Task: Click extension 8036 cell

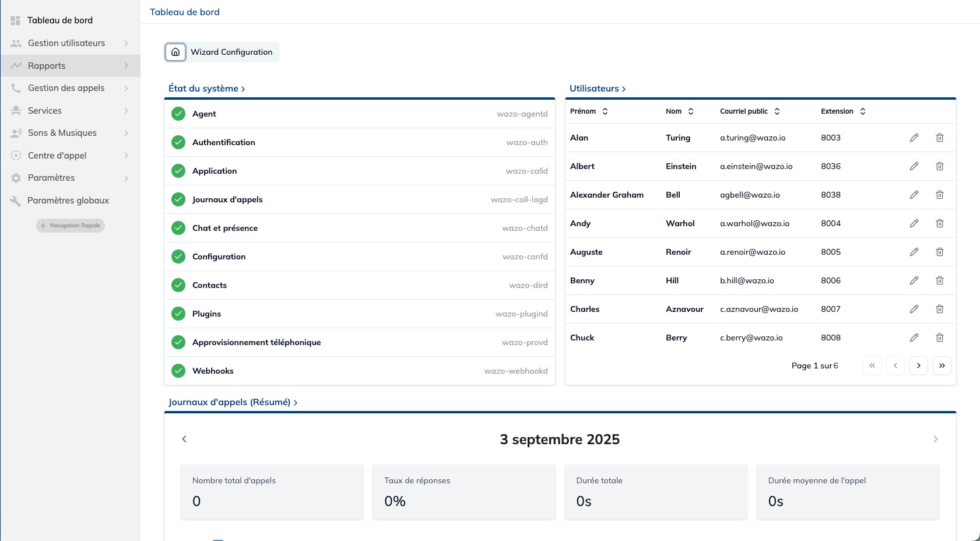Action: pyautogui.click(x=831, y=166)
